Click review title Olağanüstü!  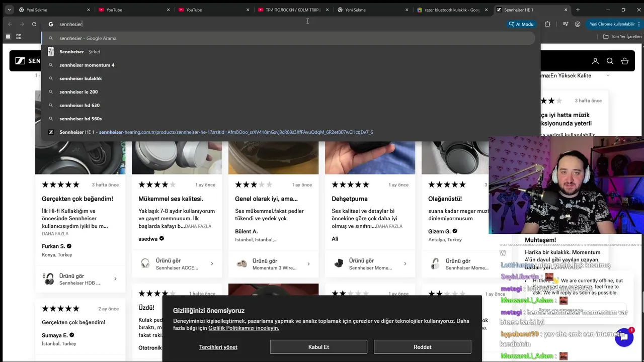[445, 199]
